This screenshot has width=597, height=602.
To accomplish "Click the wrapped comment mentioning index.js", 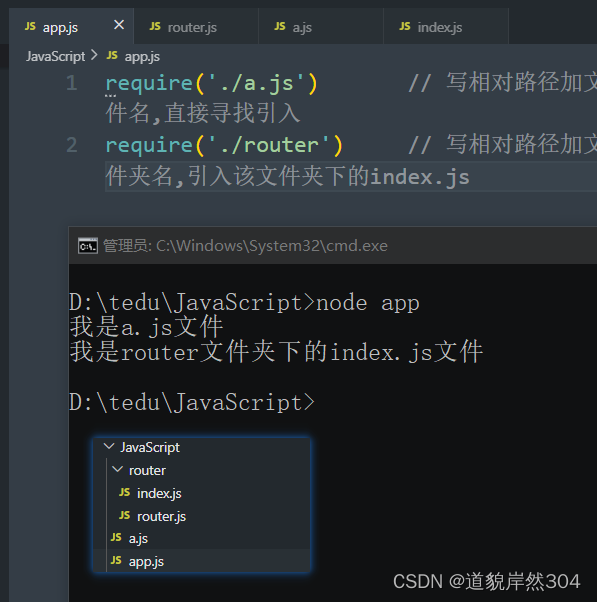I will tap(288, 177).
